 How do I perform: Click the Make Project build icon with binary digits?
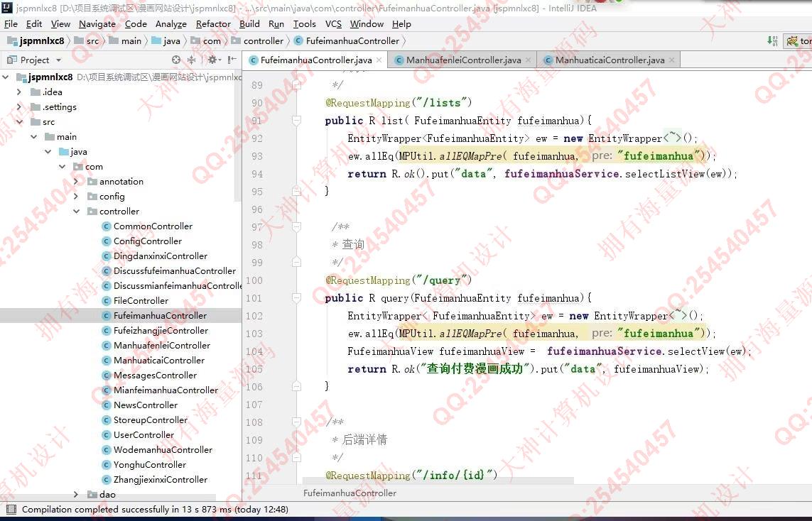(x=772, y=41)
